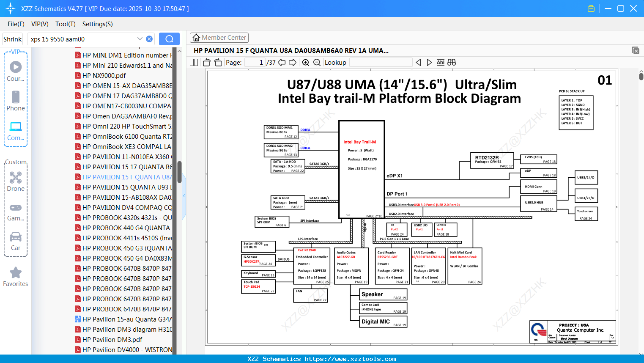Click the Speaker block in diagram

tap(384, 294)
